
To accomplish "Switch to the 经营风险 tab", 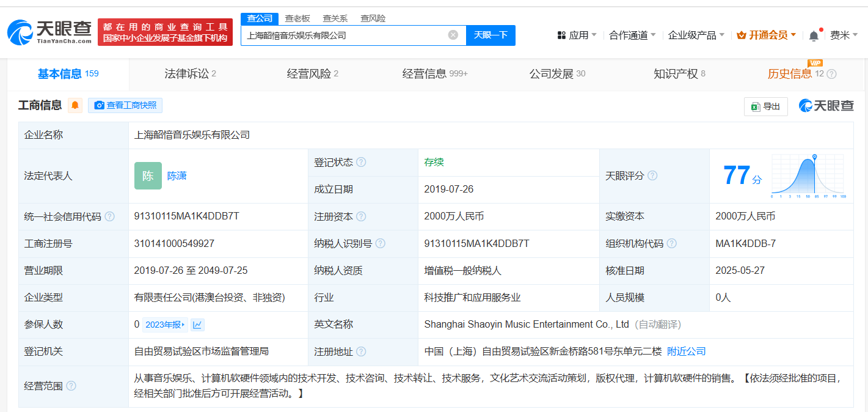I will [x=312, y=74].
